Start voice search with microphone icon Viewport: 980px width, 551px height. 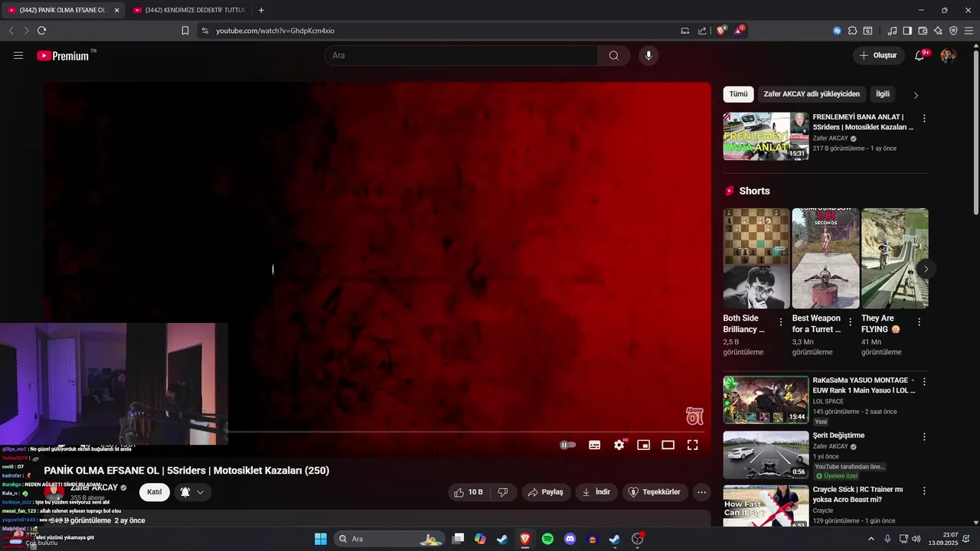(648, 55)
